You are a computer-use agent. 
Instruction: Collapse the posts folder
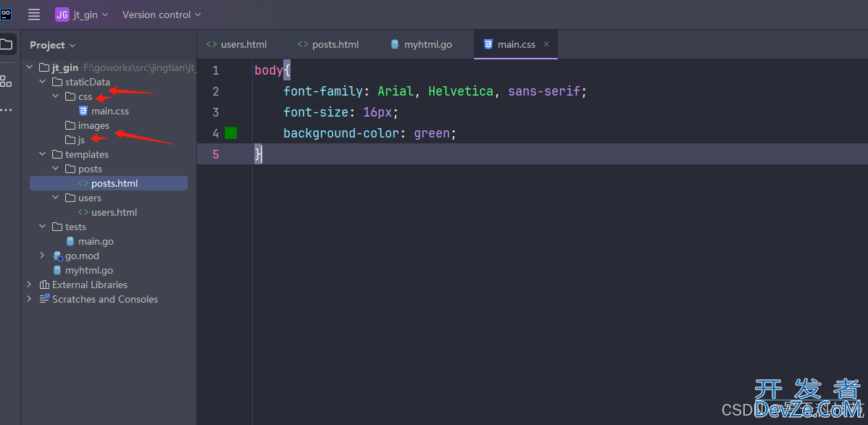click(x=55, y=169)
